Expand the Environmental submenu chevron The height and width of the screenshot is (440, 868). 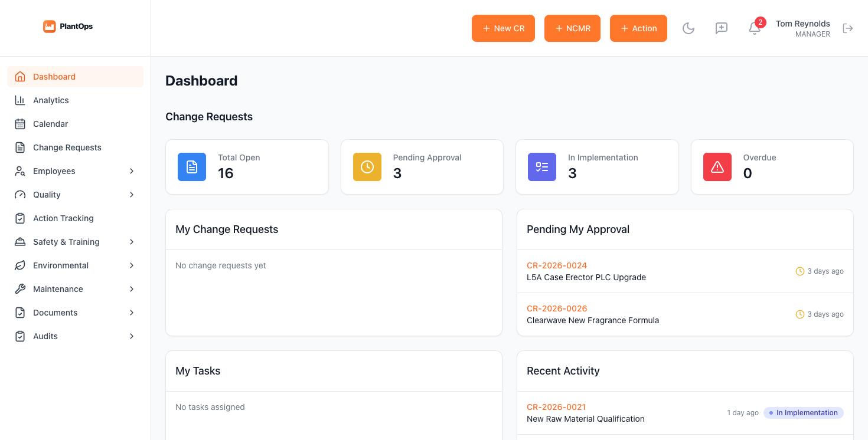tap(132, 265)
